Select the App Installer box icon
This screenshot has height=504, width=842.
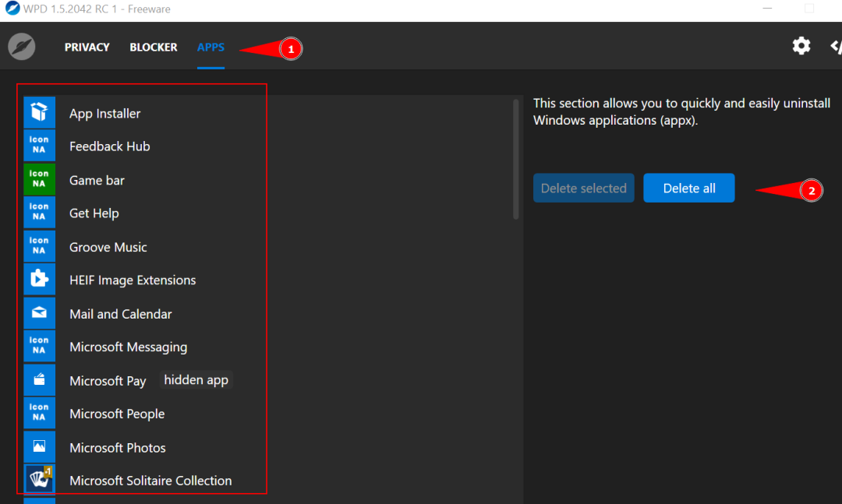click(x=39, y=112)
